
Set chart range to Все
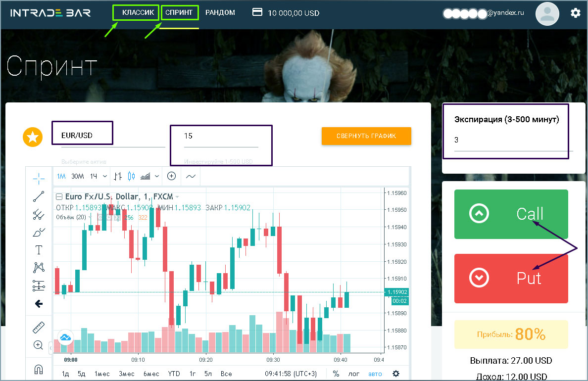point(226,374)
